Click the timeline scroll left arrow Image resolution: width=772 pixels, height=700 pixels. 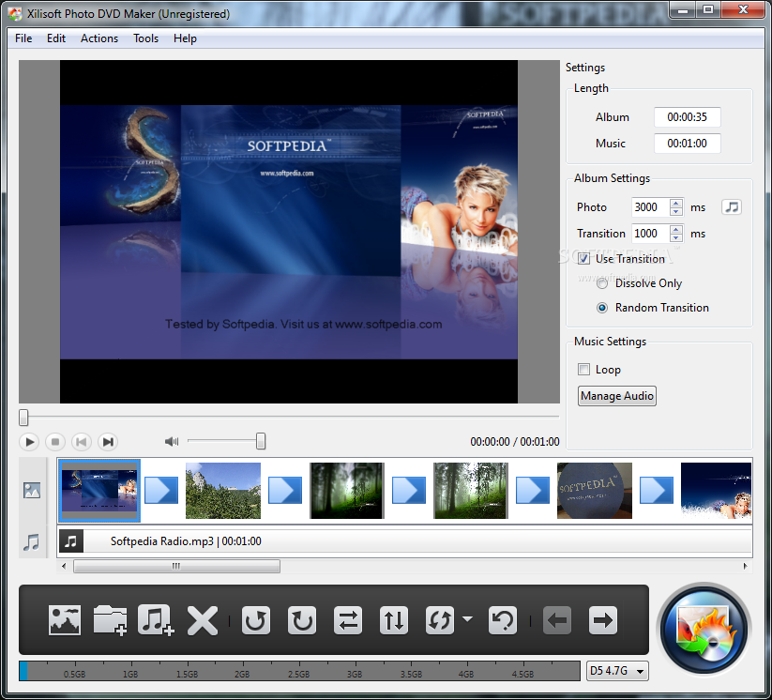coord(64,567)
